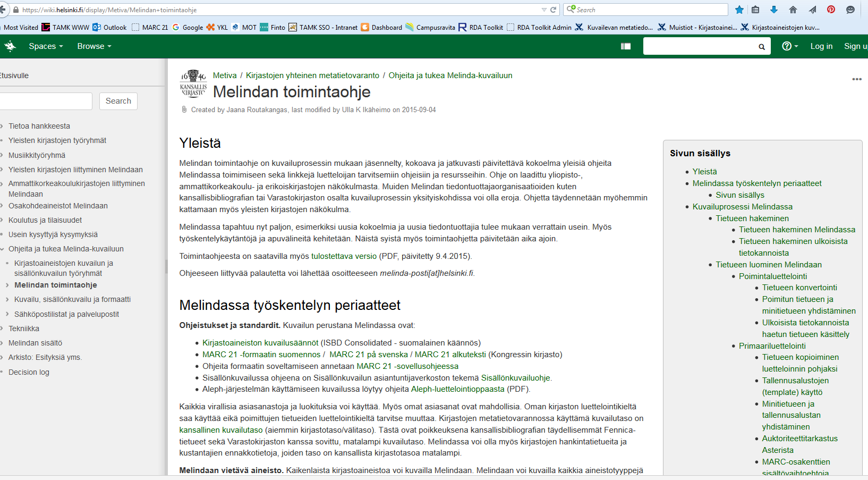Open the Finto bookmark
This screenshot has height=480, width=868.
point(273,27)
